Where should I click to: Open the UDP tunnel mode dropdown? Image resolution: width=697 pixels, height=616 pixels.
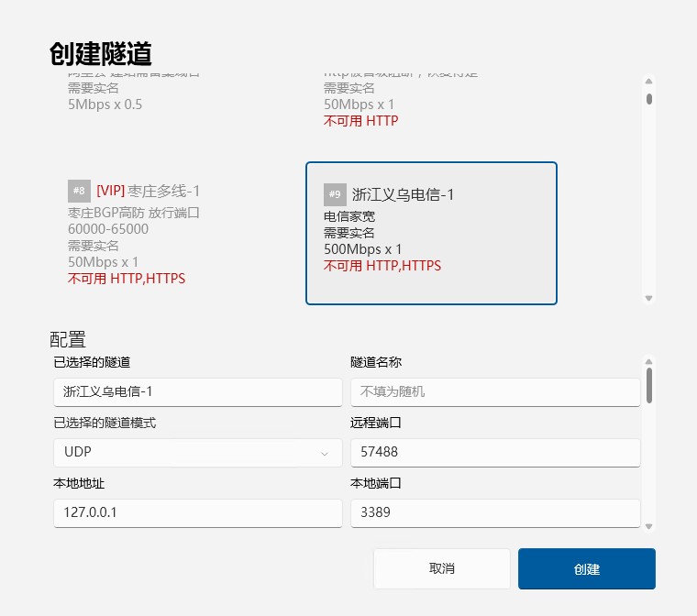point(197,453)
